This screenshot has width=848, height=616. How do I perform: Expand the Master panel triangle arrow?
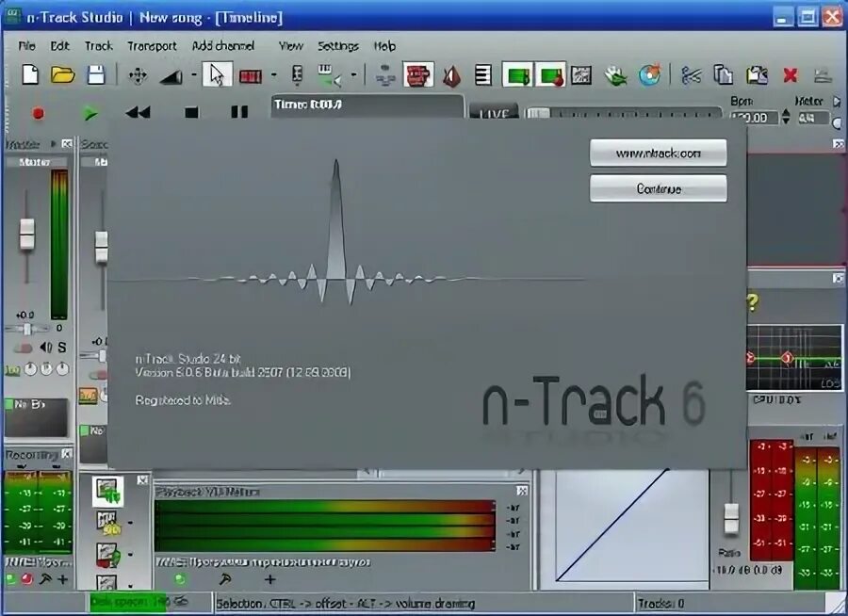(53, 144)
